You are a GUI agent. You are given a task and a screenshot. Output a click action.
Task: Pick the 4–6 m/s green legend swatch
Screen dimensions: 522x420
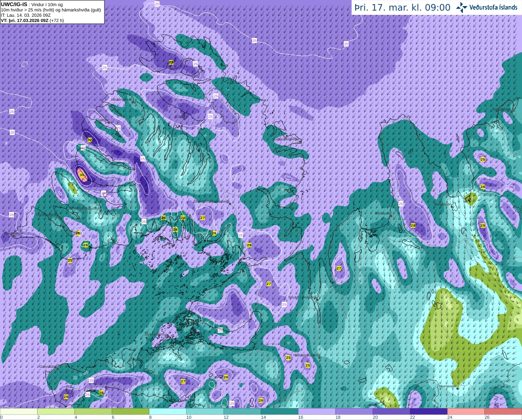pyautogui.click(x=93, y=411)
